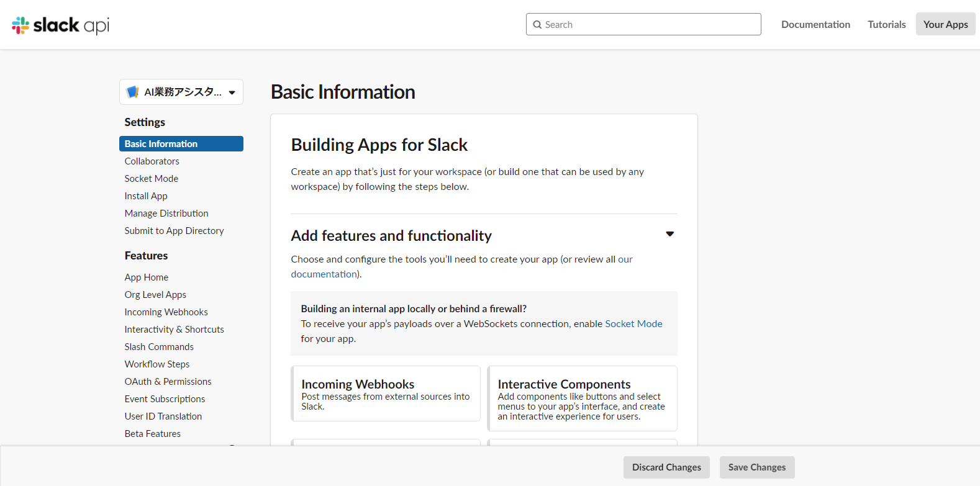Select Collaborators in the Settings sidebar
The height and width of the screenshot is (486, 980).
[152, 161]
